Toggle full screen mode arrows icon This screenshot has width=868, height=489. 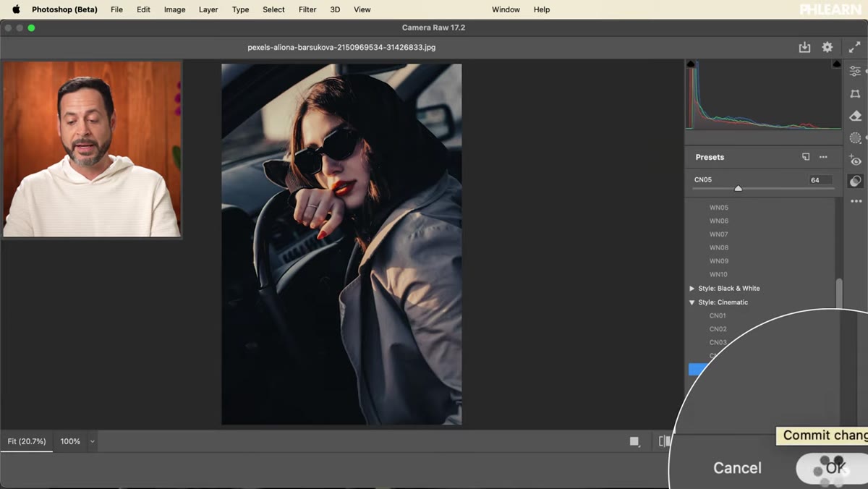(854, 47)
